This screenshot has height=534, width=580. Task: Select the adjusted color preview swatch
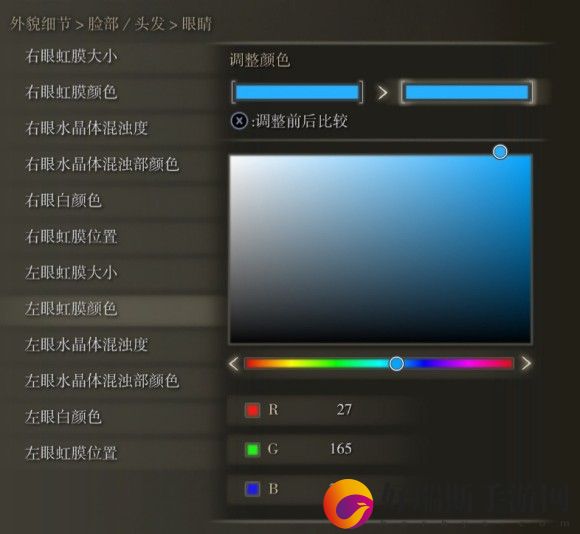pyautogui.click(x=467, y=92)
